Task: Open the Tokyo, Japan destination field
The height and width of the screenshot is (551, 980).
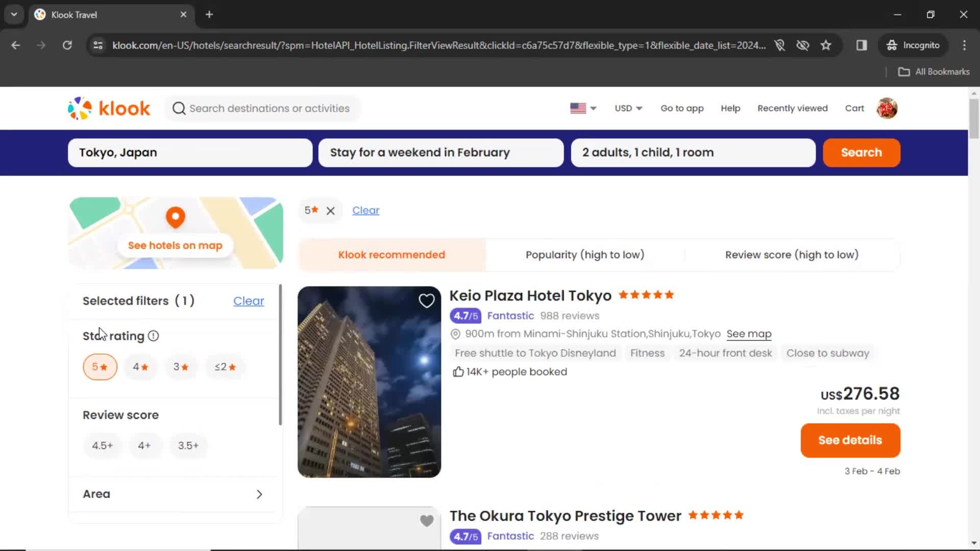Action: [190, 153]
